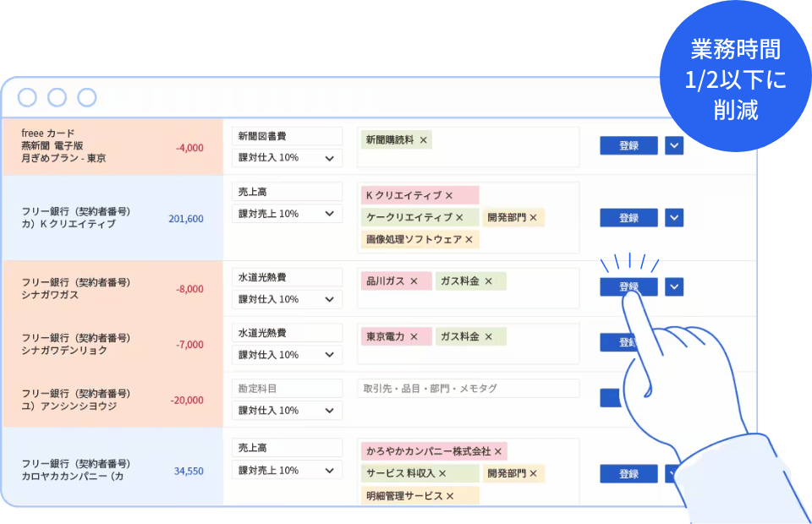The height and width of the screenshot is (524, 812).
Task: Open the 課対売上 10% dropdown on the 売上高 row
Action: tap(286, 213)
